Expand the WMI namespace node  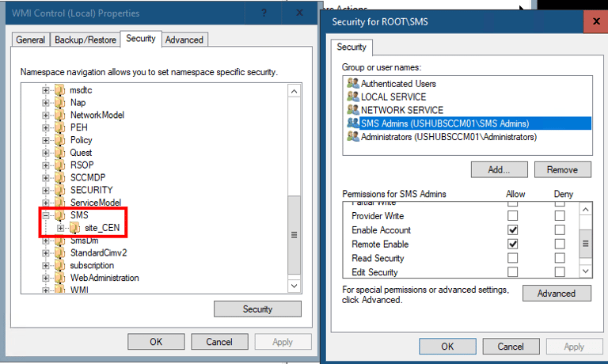pyautogui.click(x=46, y=290)
